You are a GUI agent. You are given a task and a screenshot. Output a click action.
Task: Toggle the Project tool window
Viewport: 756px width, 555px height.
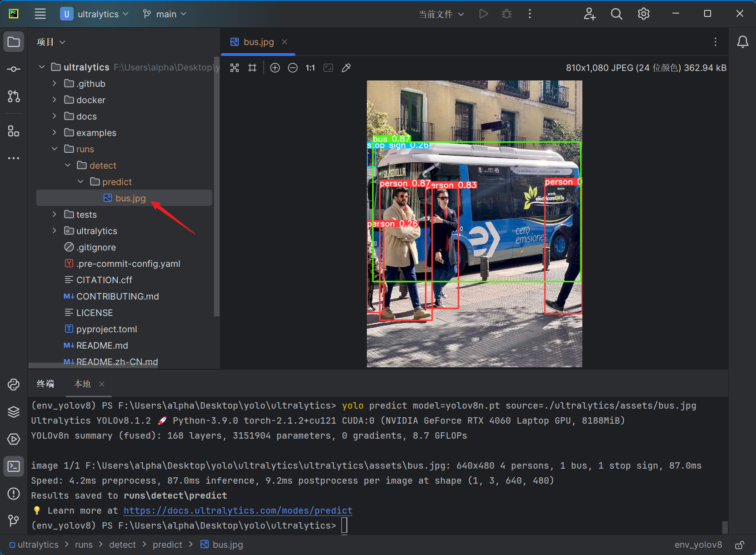pyautogui.click(x=14, y=42)
